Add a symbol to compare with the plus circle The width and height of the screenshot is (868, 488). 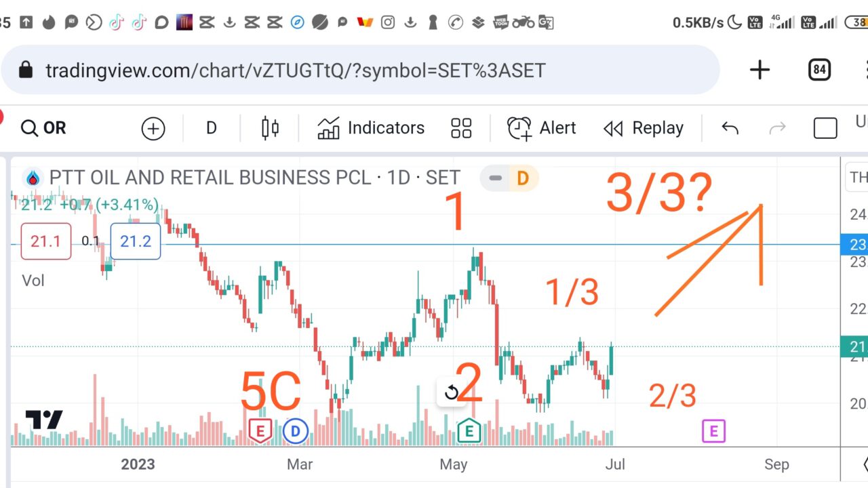click(153, 128)
